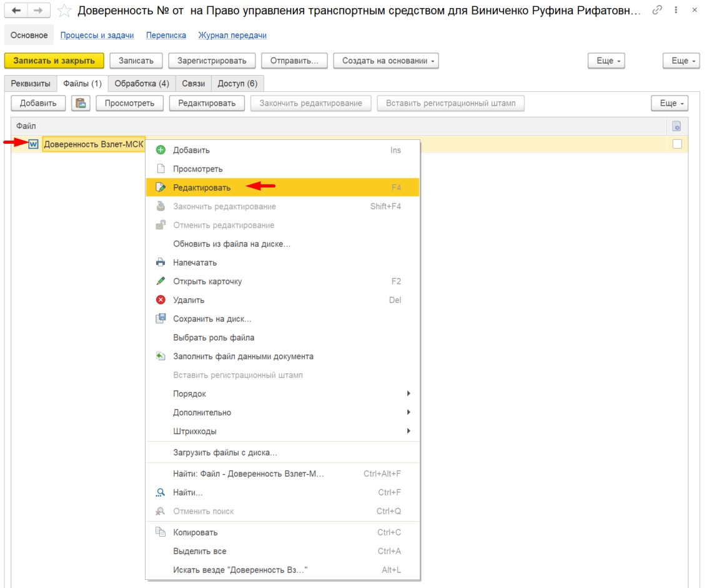The image size is (707, 588).
Task: Expand the Порядок submenu
Action: pyautogui.click(x=283, y=394)
